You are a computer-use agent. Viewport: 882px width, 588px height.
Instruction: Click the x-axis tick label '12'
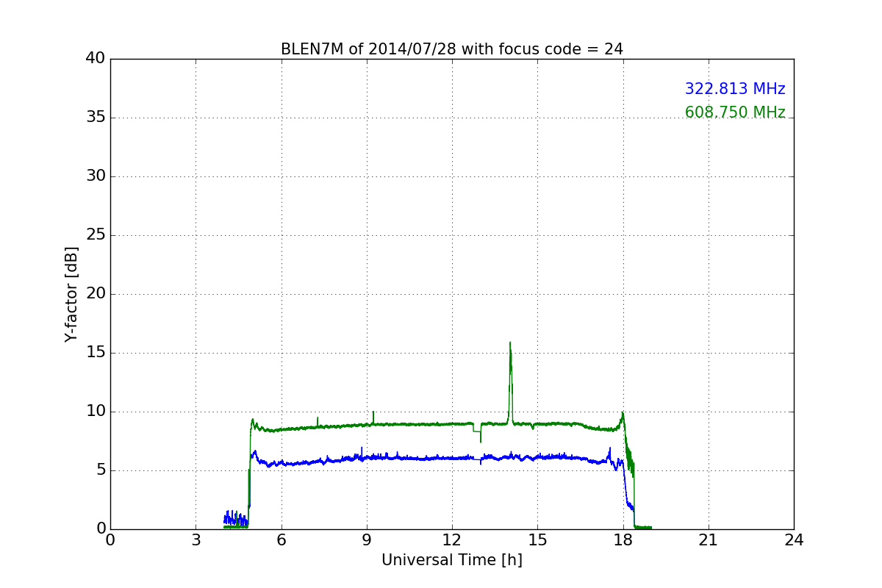point(452,540)
